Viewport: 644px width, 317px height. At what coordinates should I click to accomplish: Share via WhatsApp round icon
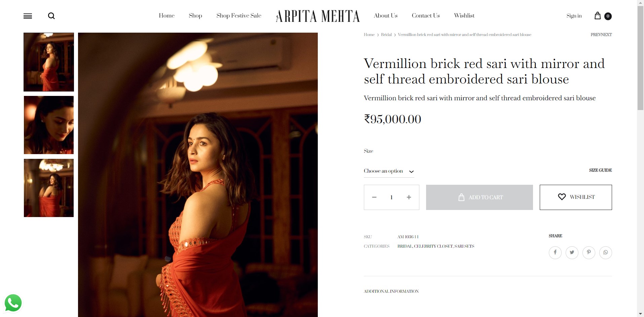click(606, 252)
